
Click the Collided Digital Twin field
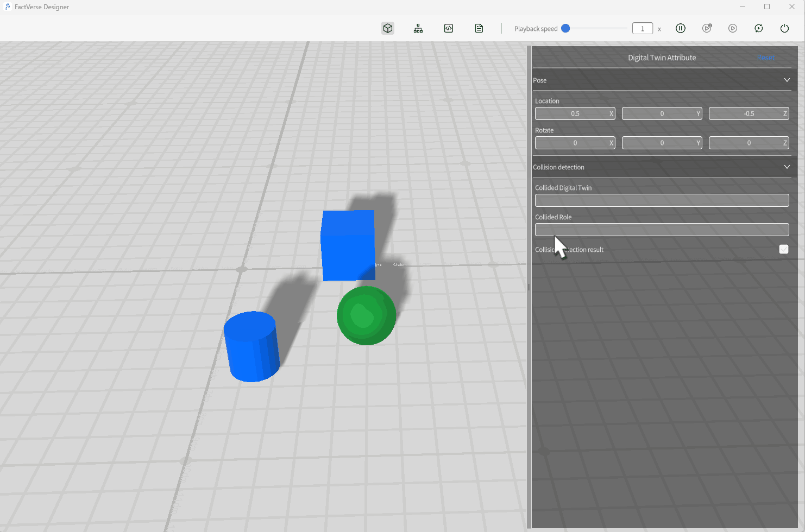click(x=662, y=200)
